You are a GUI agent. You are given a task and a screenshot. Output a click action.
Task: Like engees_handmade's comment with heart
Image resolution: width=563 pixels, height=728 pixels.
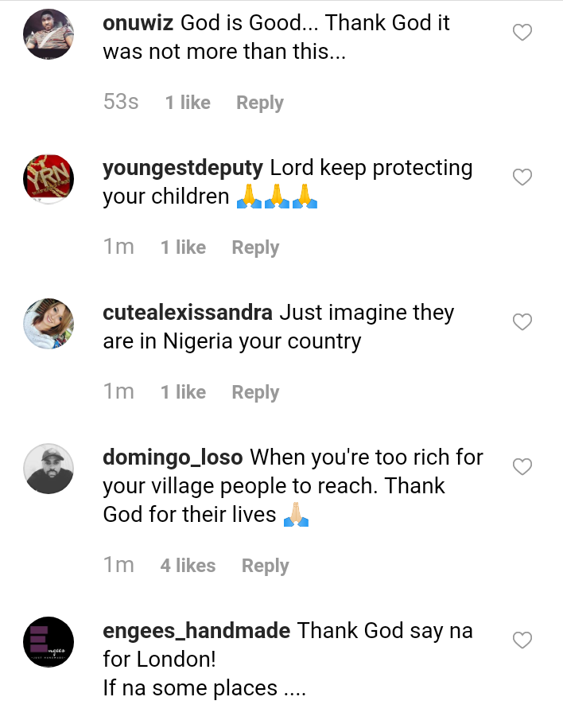(x=522, y=640)
